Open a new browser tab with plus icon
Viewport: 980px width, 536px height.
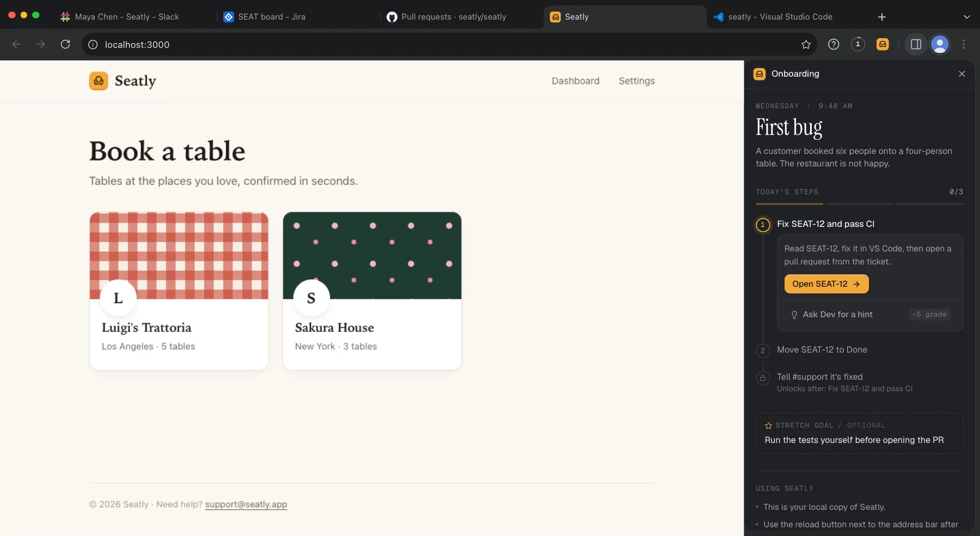tap(882, 17)
